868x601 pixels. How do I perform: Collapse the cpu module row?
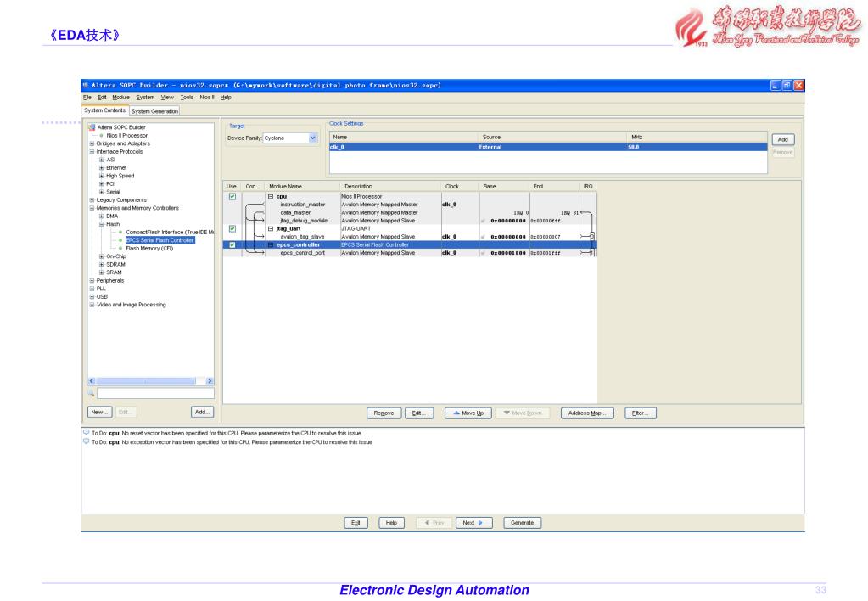(271, 197)
